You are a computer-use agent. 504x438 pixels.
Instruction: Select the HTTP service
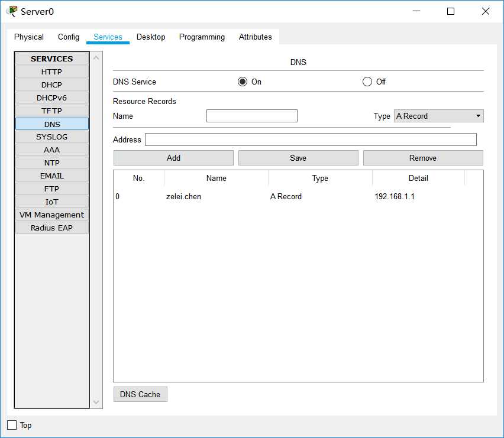pyautogui.click(x=51, y=72)
